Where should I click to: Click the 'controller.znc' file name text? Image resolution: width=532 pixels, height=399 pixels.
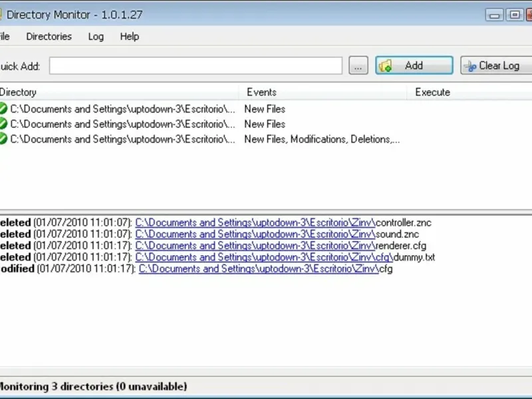pyautogui.click(x=404, y=223)
